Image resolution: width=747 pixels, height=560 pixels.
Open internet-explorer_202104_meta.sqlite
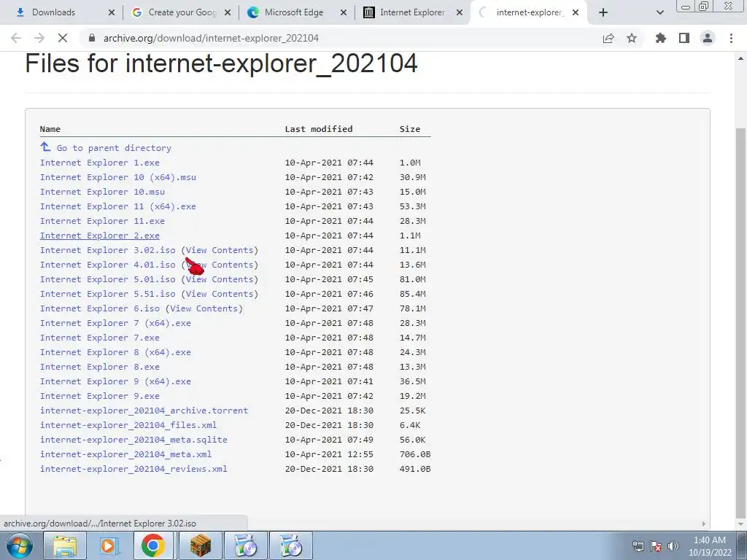click(133, 440)
